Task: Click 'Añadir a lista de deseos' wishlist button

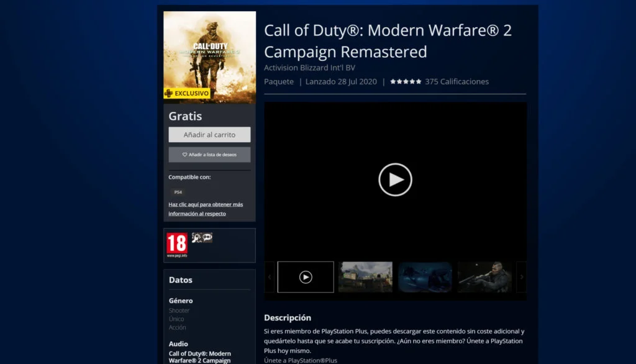Action: tap(209, 155)
